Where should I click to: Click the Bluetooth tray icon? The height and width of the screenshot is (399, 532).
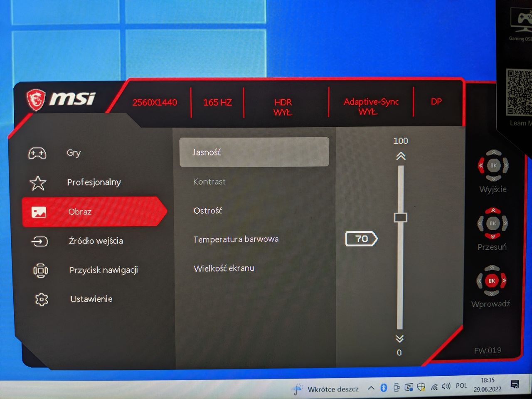(x=384, y=388)
